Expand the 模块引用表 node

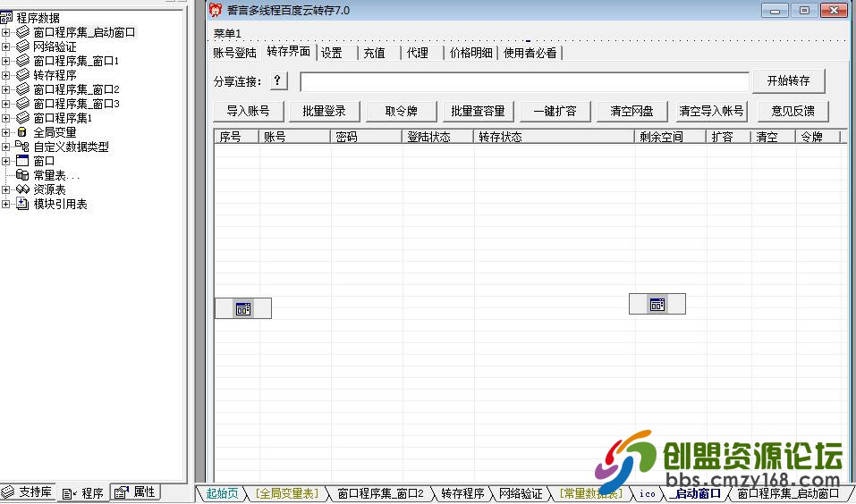pos(5,204)
